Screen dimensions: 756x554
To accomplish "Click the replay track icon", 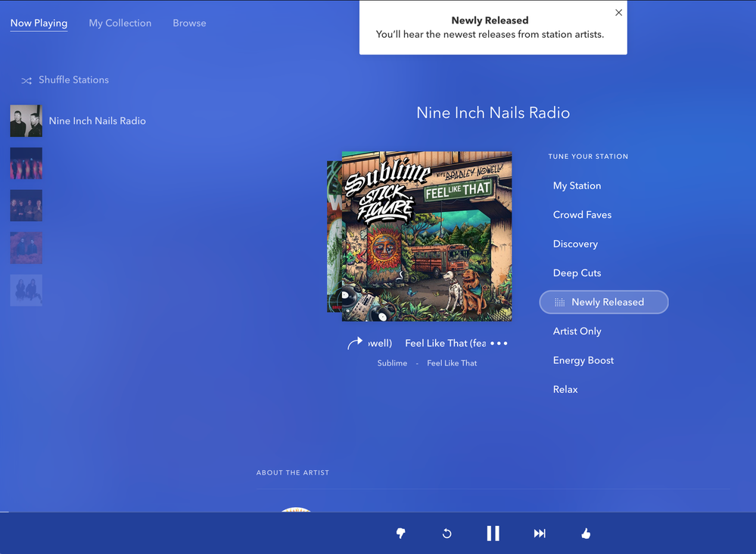I will tap(446, 534).
